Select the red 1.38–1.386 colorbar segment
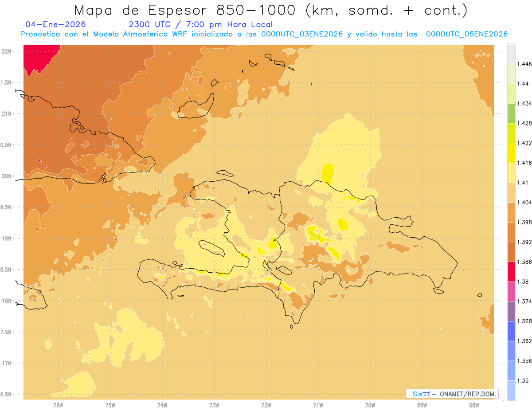532x411 pixels. 511,271
